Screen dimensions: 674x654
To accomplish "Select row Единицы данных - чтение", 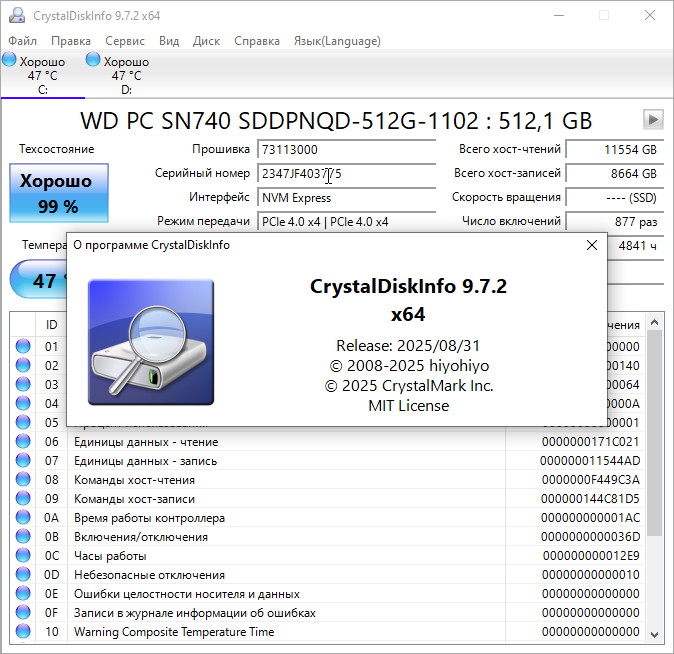I will click(x=328, y=442).
